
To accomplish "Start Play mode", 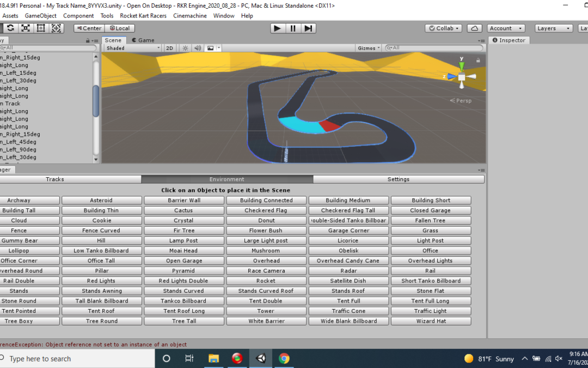I will (x=278, y=28).
